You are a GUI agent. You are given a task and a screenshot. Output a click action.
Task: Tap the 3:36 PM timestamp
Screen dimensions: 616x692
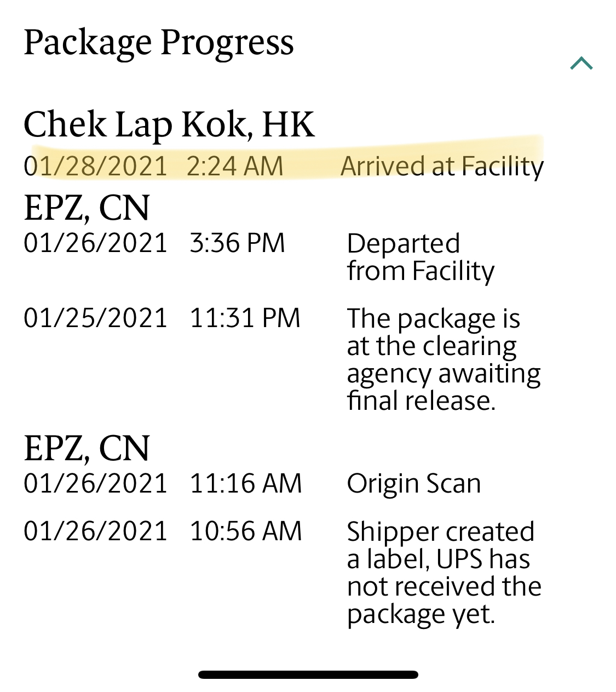click(237, 243)
